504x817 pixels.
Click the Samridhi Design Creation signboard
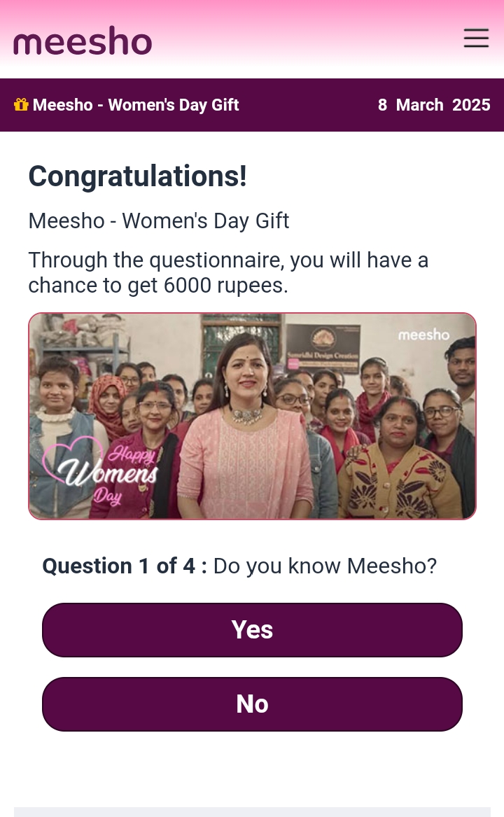point(323,349)
